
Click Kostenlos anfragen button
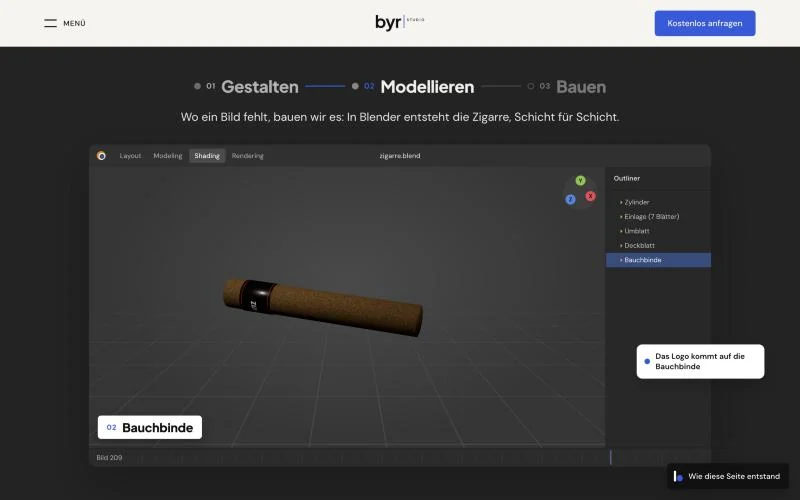tap(705, 23)
